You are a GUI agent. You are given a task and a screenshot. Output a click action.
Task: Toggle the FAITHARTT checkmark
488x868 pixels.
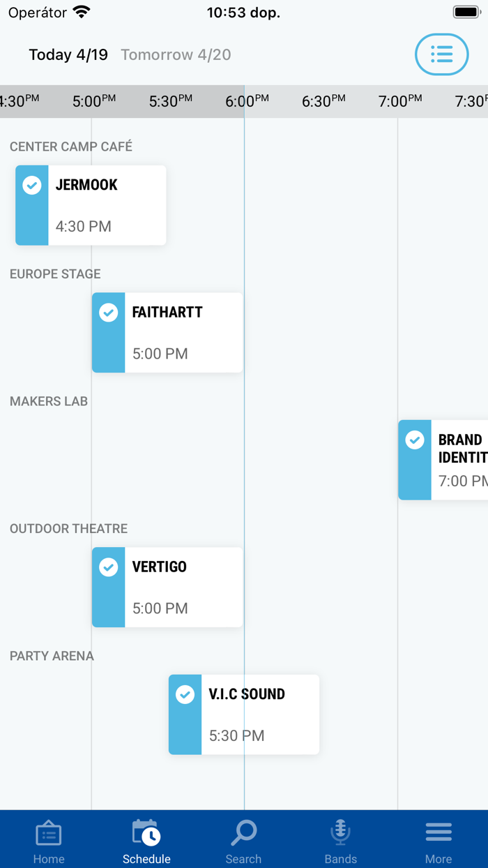tap(109, 313)
